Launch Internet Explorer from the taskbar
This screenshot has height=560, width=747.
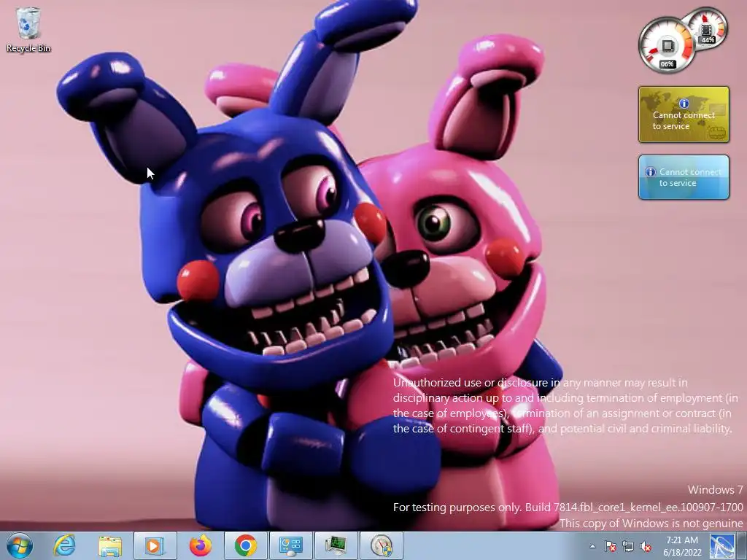coord(64,545)
